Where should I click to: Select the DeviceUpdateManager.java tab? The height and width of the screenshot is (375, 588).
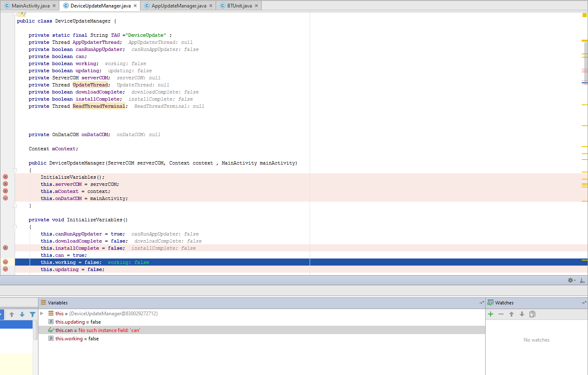pyautogui.click(x=100, y=6)
